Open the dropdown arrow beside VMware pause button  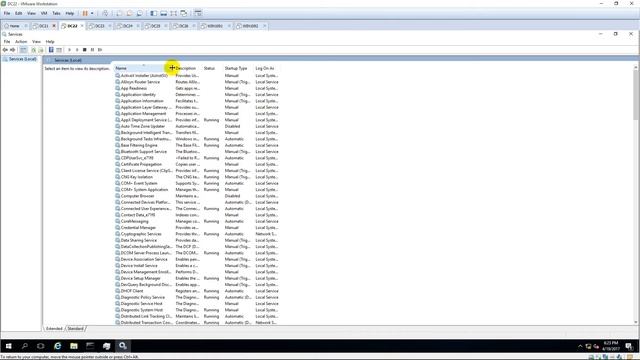92,13
